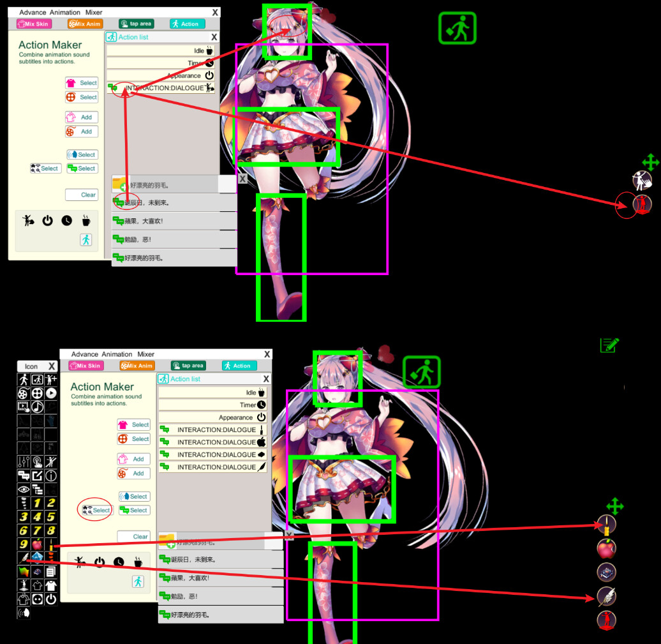Choose the blue gem icon in Icon palette
Image resolution: width=661 pixels, height=644 pixels.
click(x=38, y=558)
